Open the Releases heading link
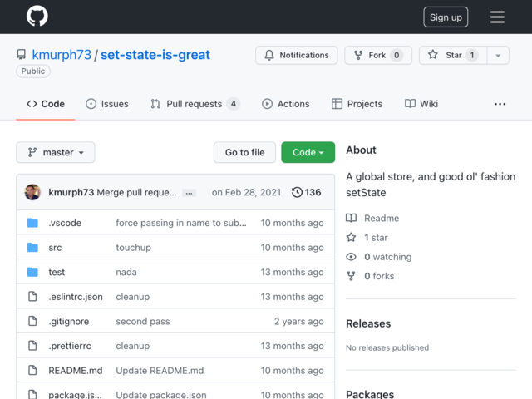 tap(368, 323)
